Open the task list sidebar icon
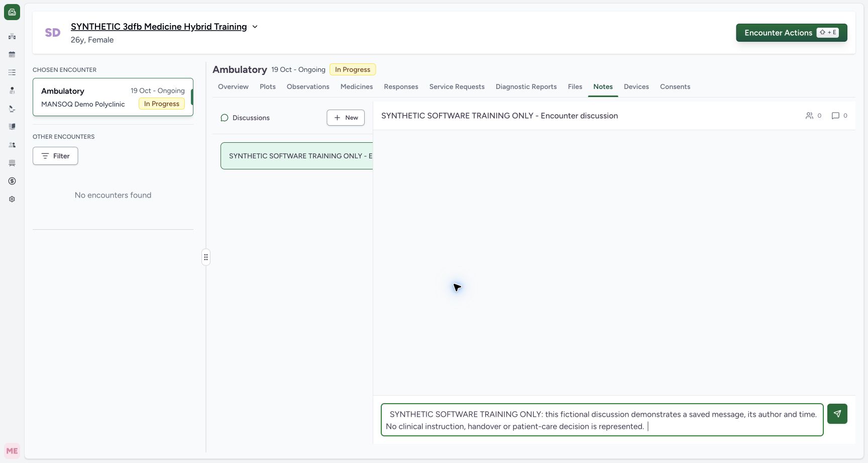This screenshot has height=463, width=868. [12, 72]
